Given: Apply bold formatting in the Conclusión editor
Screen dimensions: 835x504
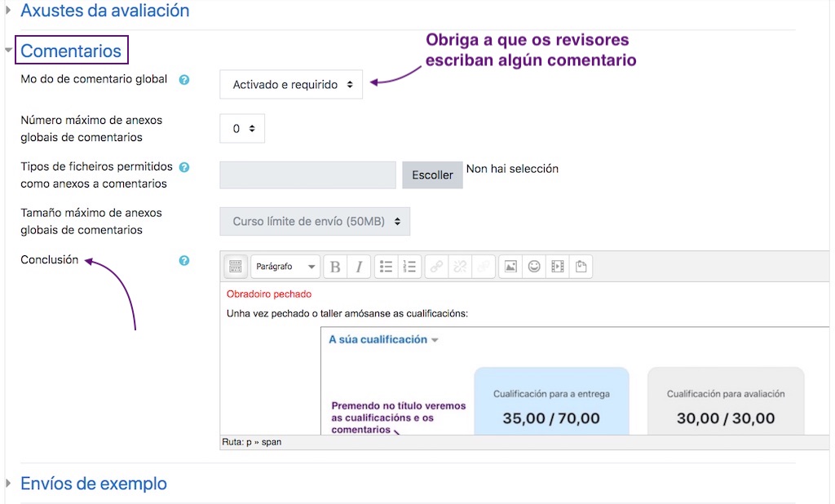Looking at the screenshot, I should (x=335, y=267).
